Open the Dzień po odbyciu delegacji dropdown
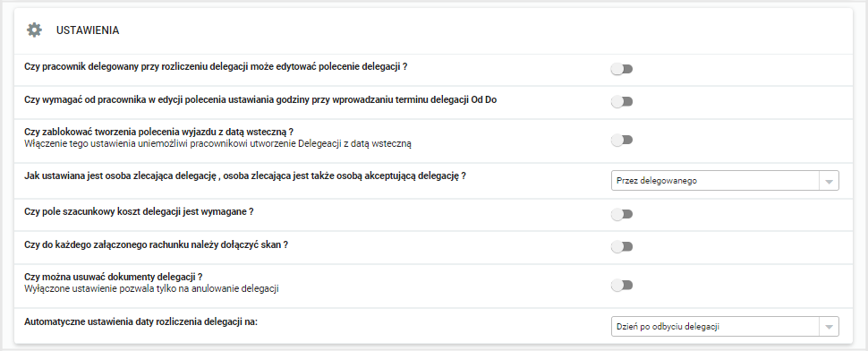868x351 pixels. tap(725, 327)
